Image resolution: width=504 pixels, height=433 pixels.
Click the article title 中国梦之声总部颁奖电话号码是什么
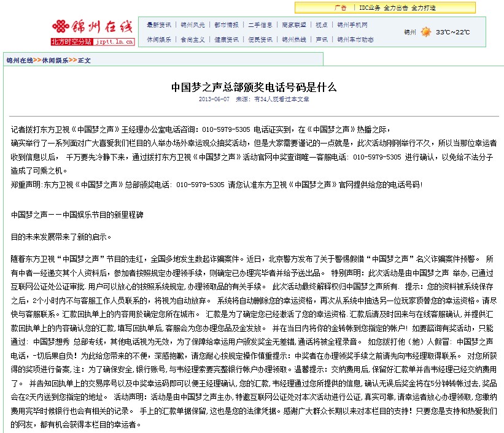tap(254, 87)
